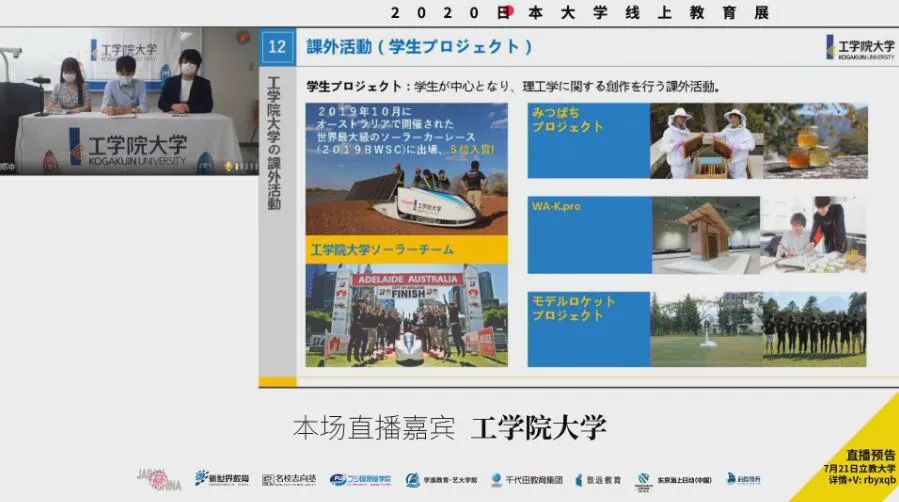899x502 pixels.
Task: Click the モデルロケットプロジェクト blue label
Action: tap(589, 329)
